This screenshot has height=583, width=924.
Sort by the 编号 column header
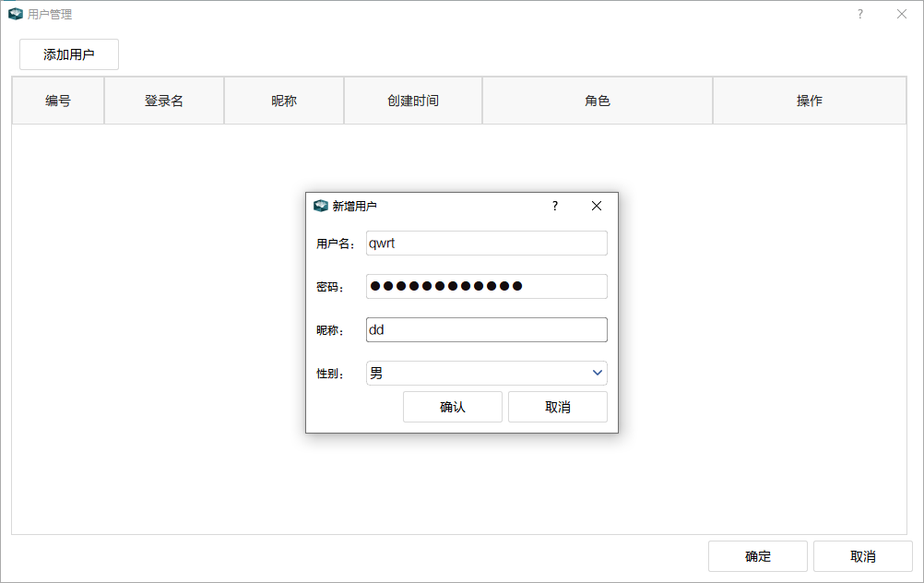coord(58,101)
